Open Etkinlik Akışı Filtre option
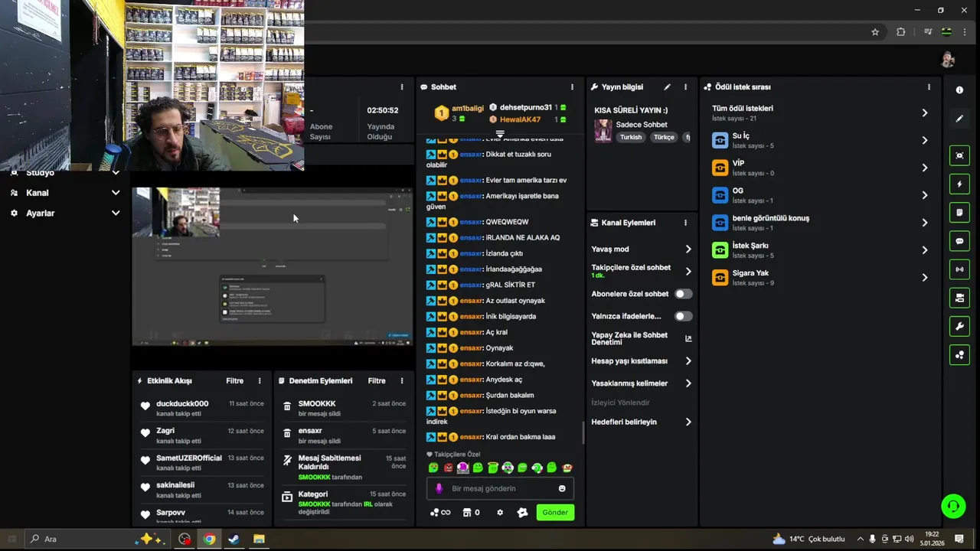This screenshot has height=551, width=980. coord(234,381)
